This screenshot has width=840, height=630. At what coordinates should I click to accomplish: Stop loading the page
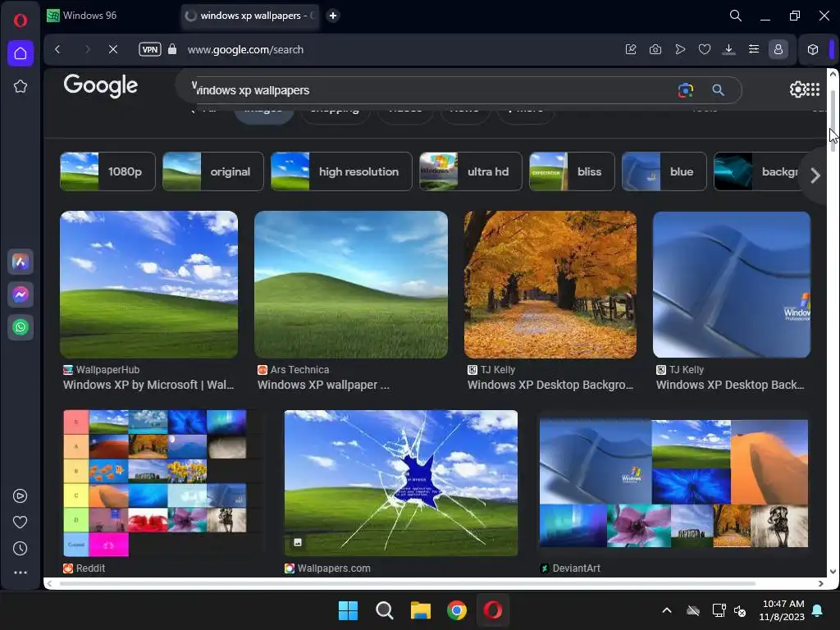click(x=113, y=49)
